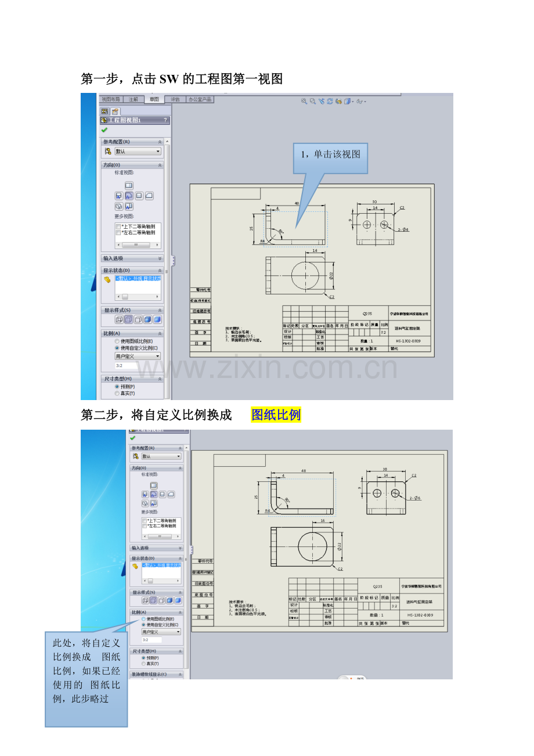Image resolution: width=534 pixels, height=756 pixels.
Task: Choose Hidden Lines Visible style, step-one screenshot
Action: pos(129,319)
